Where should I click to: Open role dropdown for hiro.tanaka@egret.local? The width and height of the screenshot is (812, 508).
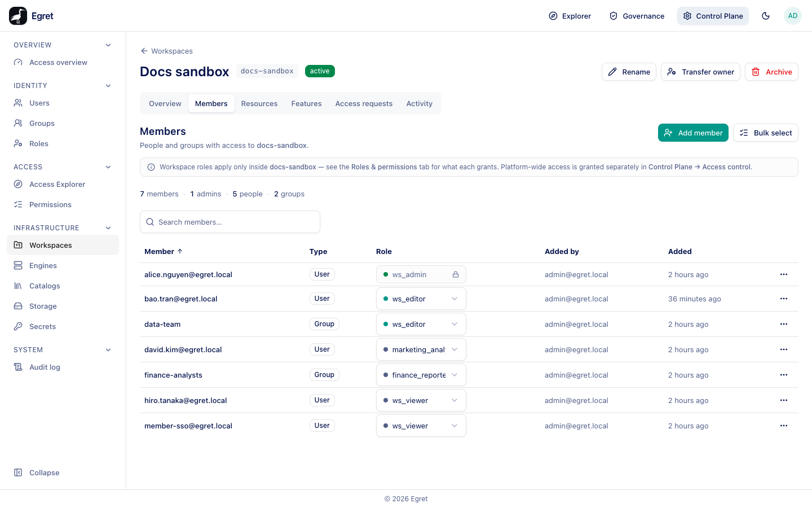421,400
